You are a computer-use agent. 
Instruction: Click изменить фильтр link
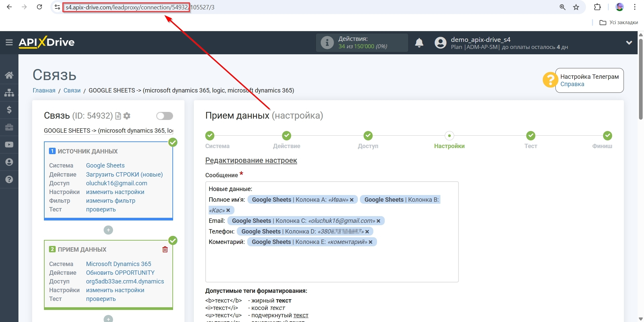coord(111,201)
